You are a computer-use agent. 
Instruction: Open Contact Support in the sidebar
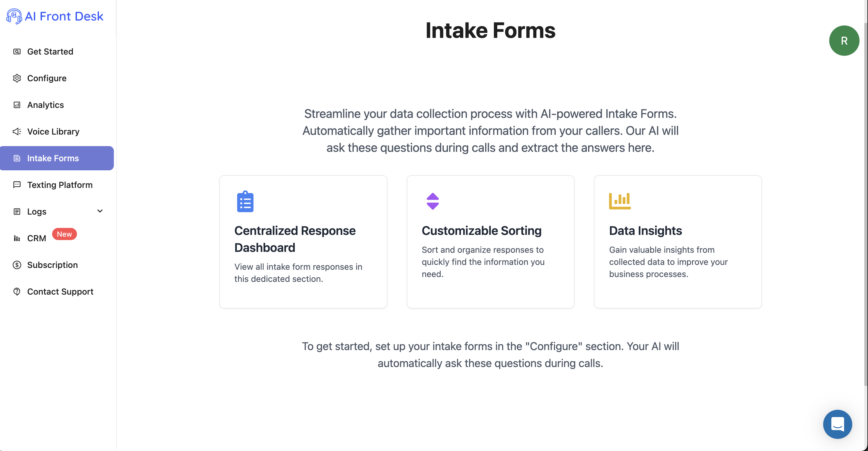click(x=60, y=292)
